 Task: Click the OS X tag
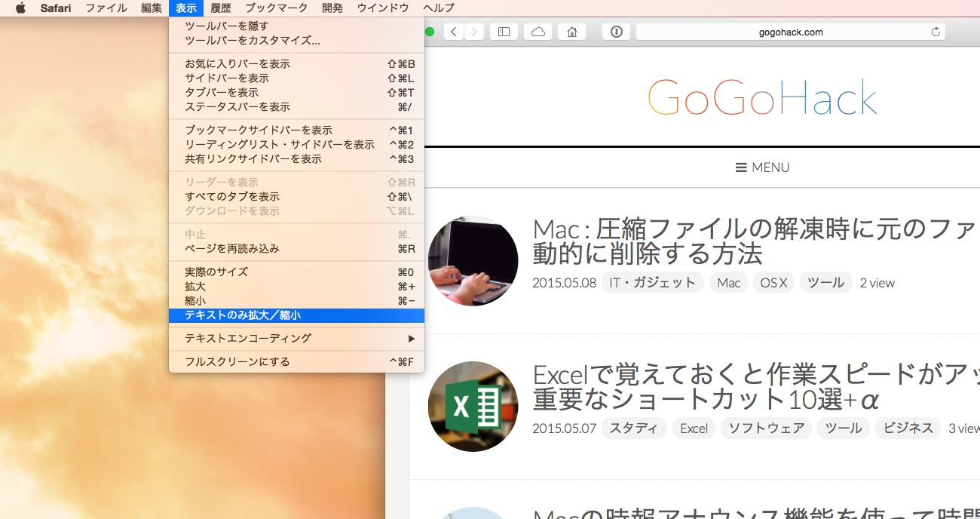point(774,283)
